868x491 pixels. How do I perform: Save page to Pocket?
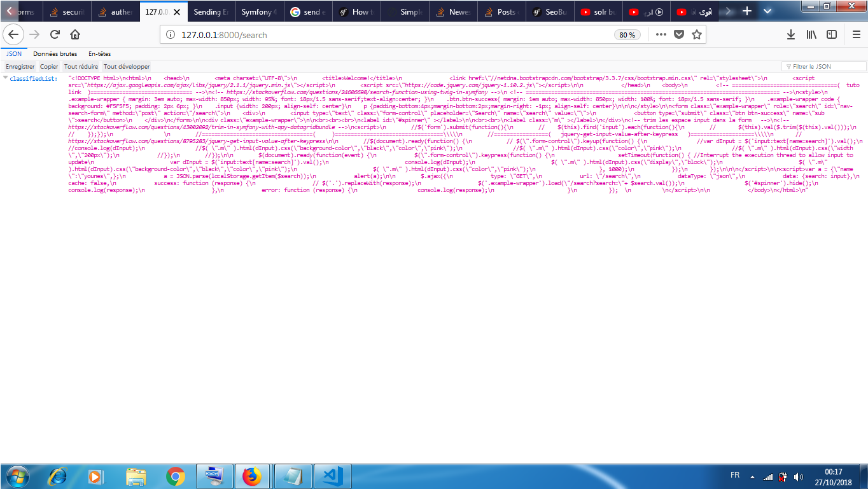click(x=679, y=34)
